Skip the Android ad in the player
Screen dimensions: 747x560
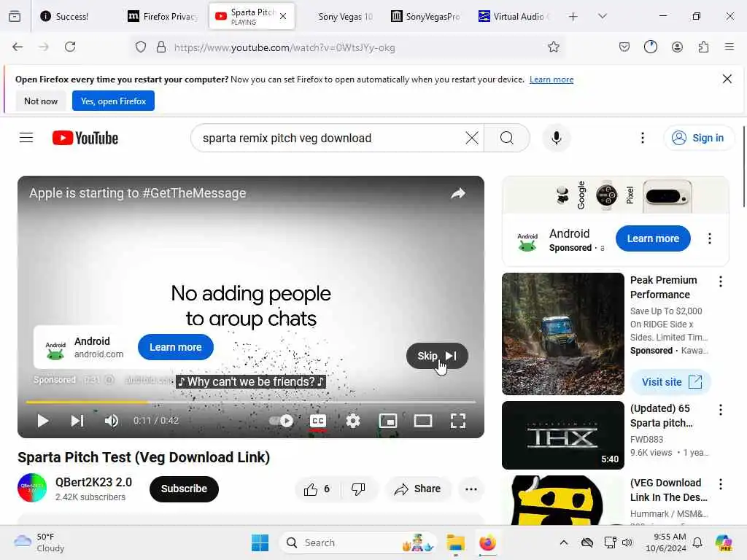tap(437, 356)
